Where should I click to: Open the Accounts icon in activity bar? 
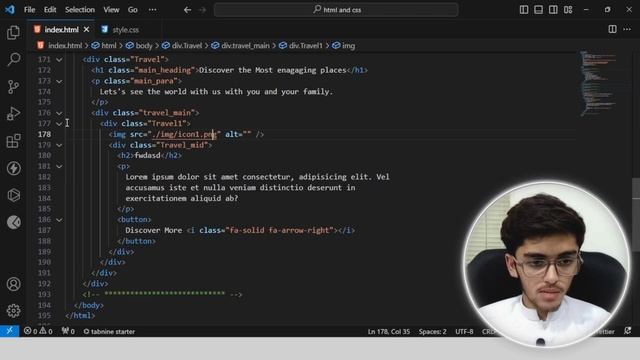pos(13,284)
